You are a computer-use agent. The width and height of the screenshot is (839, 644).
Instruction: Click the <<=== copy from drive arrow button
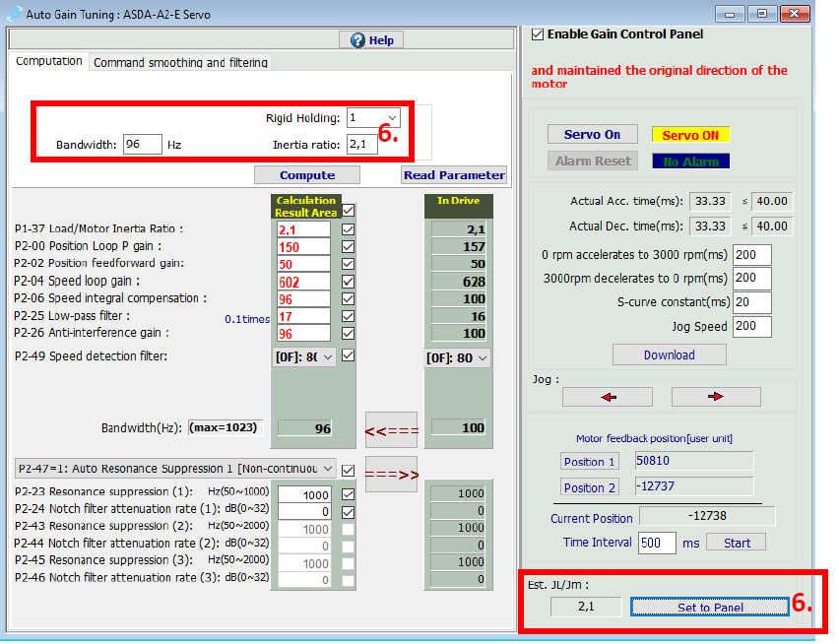[391, 429]
